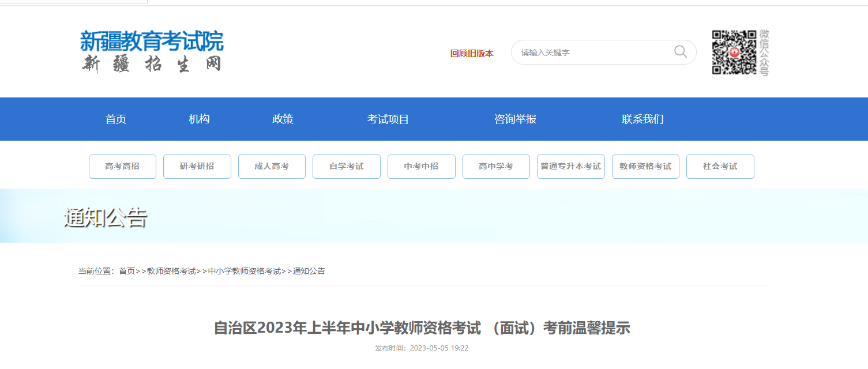Open the 高中学考 category button
This screenshot has height=369, width=868.
click(496, 167)
